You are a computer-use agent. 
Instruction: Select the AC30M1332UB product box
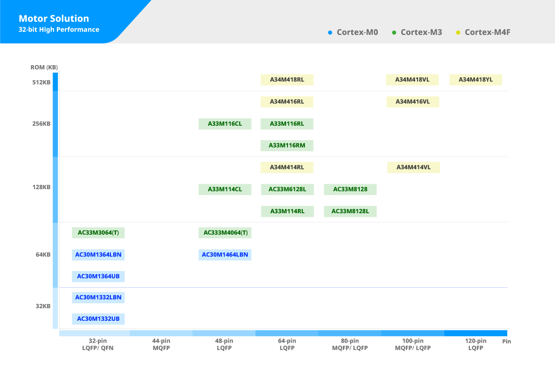coord(98,319)
